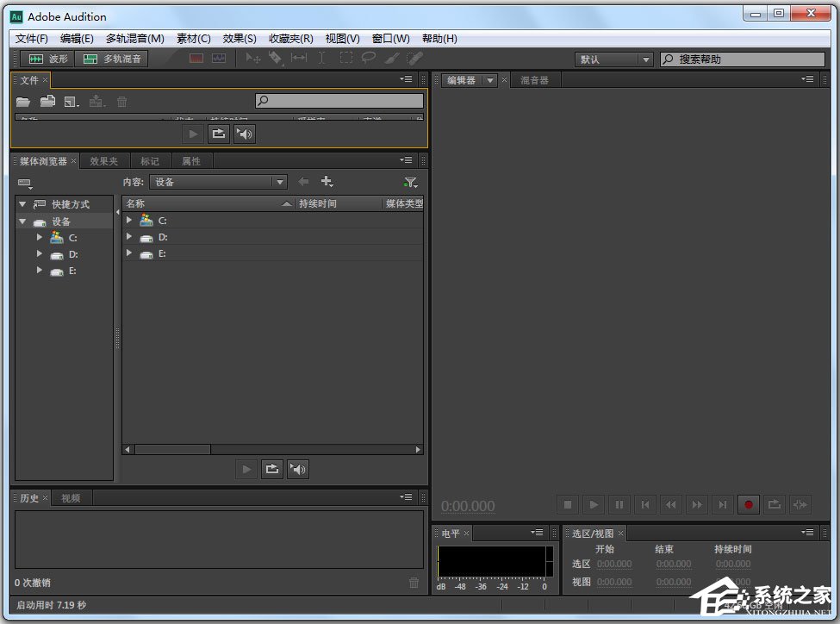This screenshot has height=624, width=840.
Task: Switch to the 混音器 tab
Action: click(x=534, y=80)
